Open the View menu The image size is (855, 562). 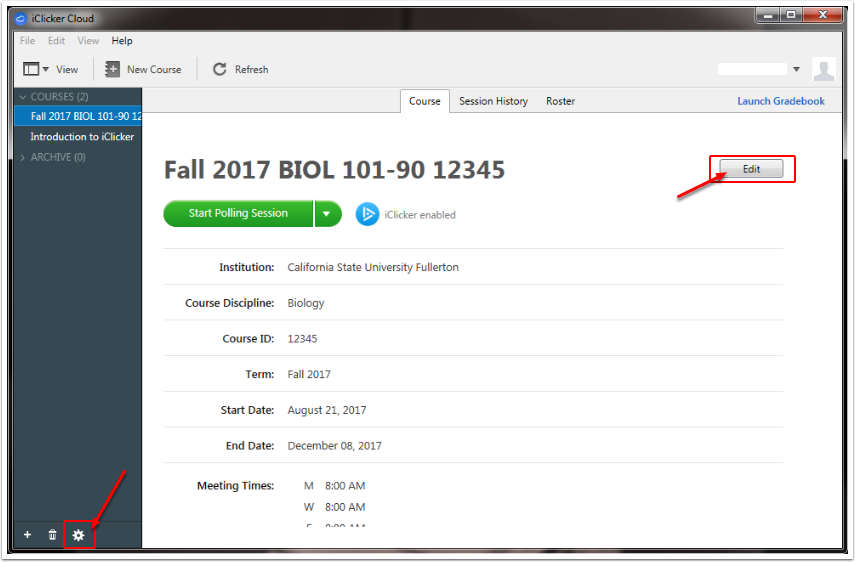pos(88,41)
